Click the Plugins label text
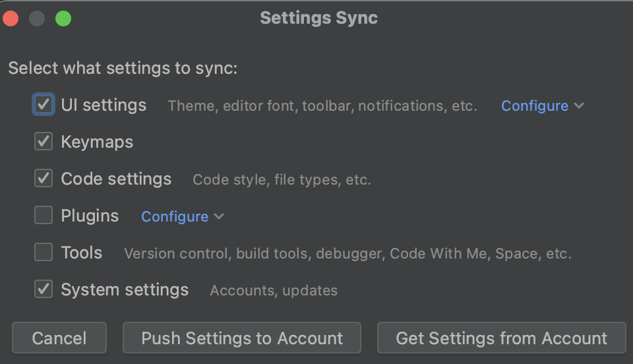This screenshot has height=364, width=633. tap(90, 216)
